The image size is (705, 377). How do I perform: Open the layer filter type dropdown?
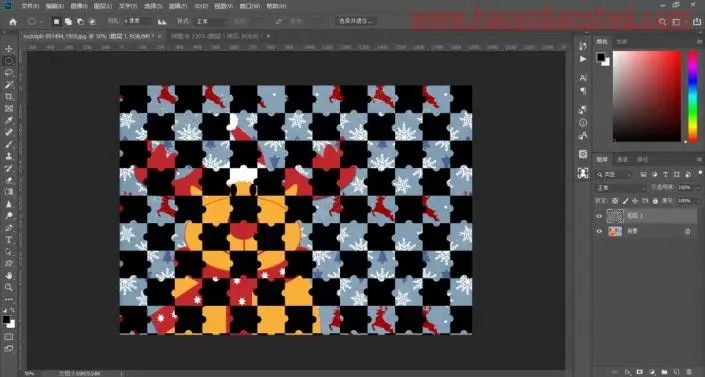point(614,175)
